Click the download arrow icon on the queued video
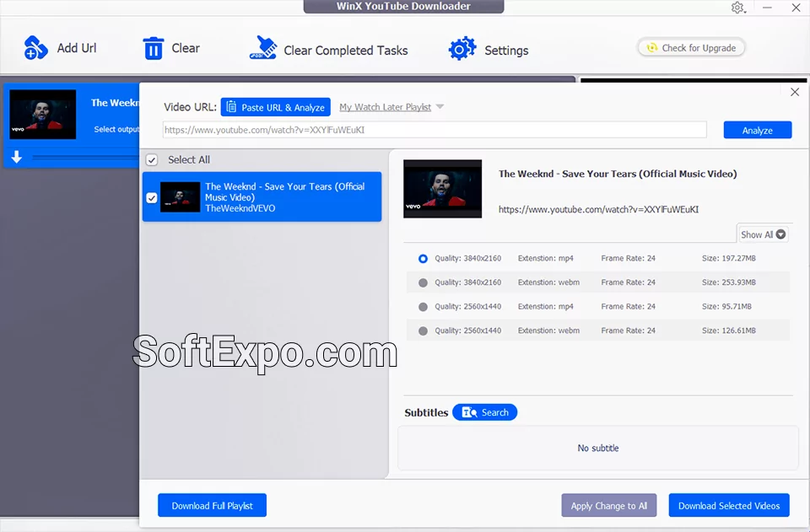Viewport: 810px width, 532px height. (x=16, y=157)
